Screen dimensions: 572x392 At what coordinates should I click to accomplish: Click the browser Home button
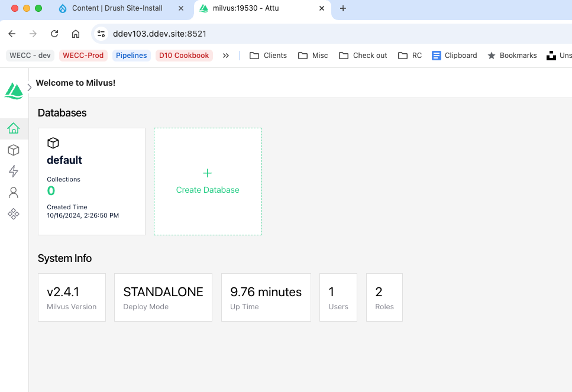point(76,34)
